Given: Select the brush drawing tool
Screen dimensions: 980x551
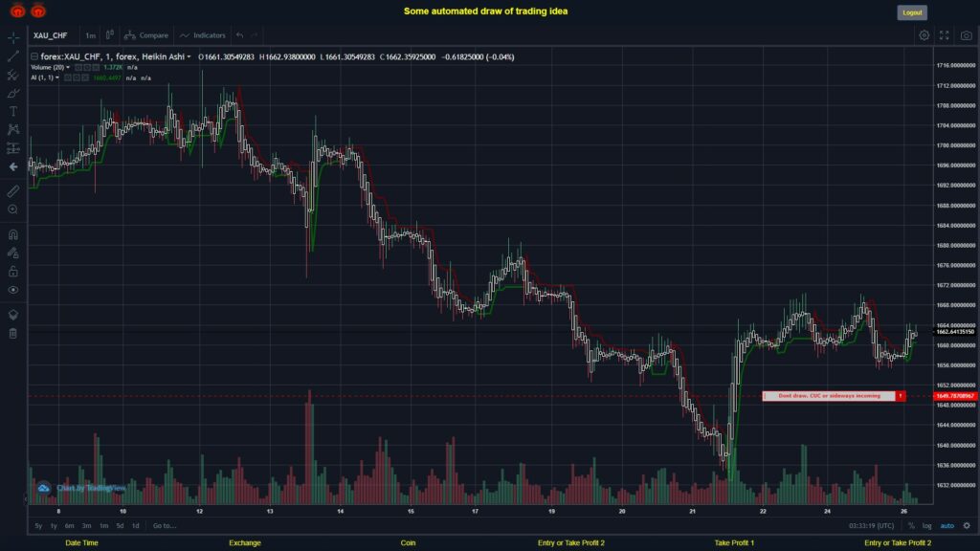Looking at the screenshot, I should click(13, 93).
